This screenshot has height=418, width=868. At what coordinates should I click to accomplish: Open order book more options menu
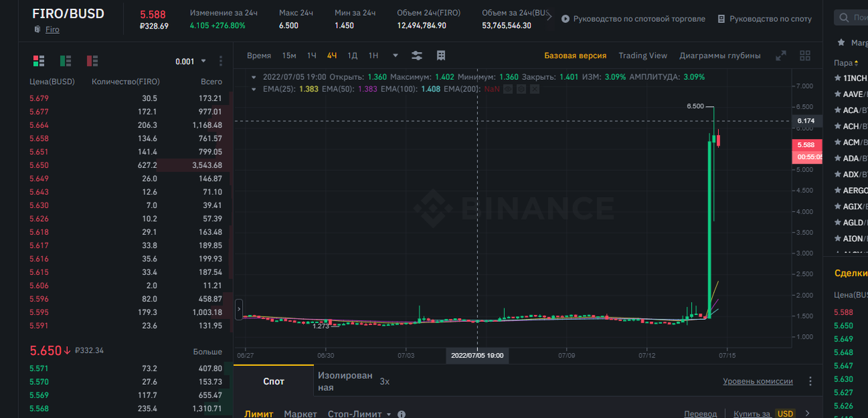221,61
